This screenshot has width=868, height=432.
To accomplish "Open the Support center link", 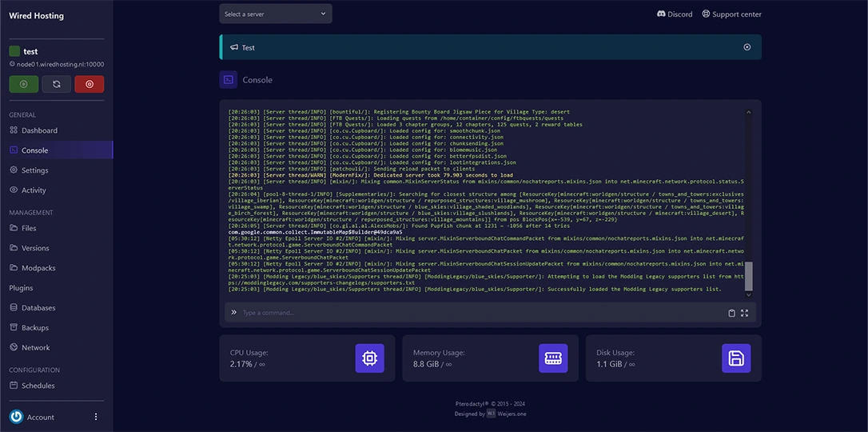I will [x=732, y=14].
